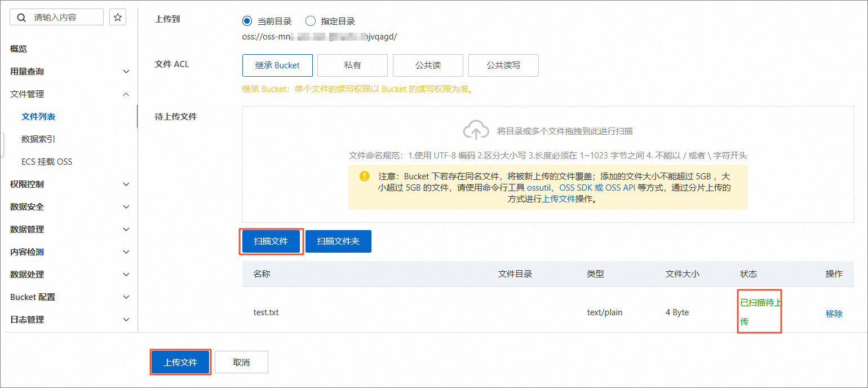The width and height of the screenshot is (868, 388).
Task: Select the 当前目录 radio button
Action: coord(247,21)
